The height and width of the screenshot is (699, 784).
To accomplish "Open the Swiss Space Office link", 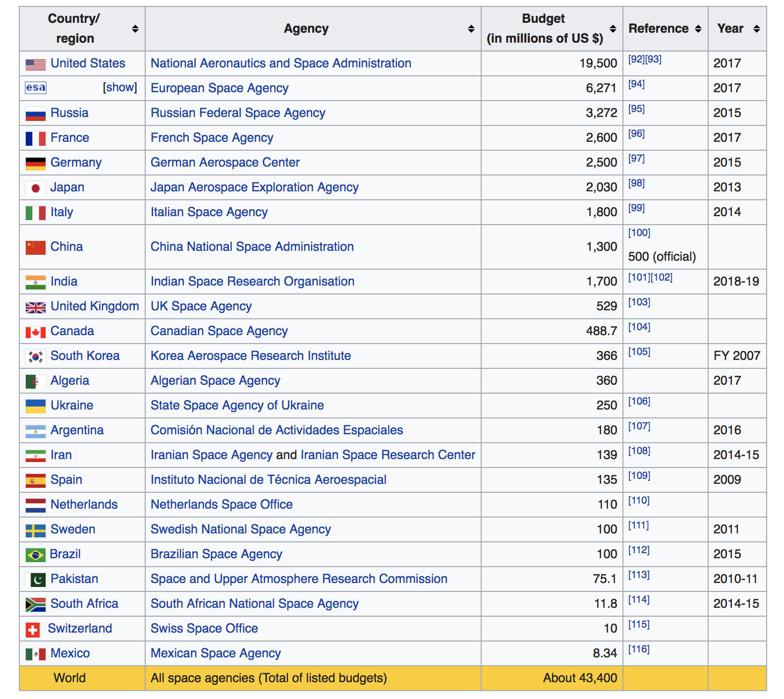I will click(x=204, y=629).
